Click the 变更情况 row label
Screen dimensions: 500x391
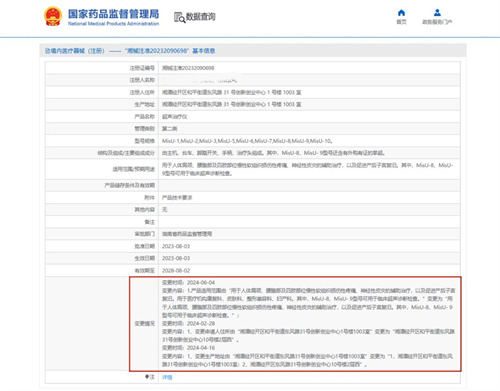pyautogui.click(x=145, y=323)
